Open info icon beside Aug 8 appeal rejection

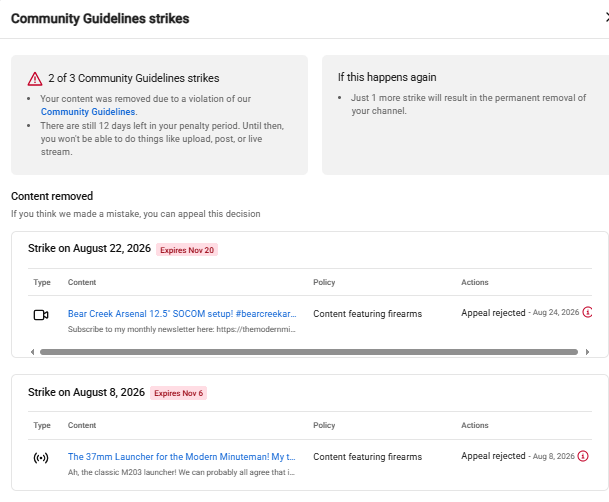click(583, 456)
